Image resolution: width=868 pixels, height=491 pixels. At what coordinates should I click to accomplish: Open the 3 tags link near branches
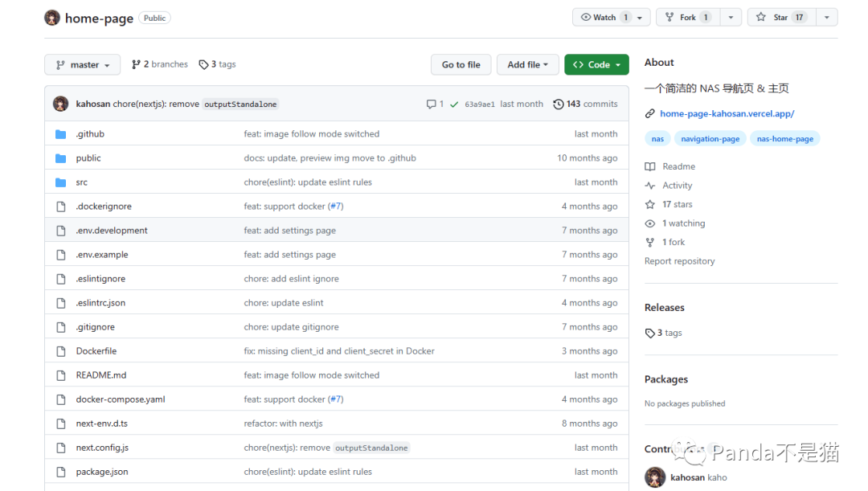218,64
